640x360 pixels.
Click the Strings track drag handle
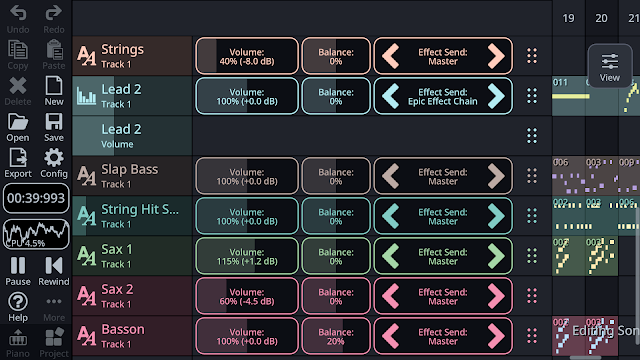tap(532, 56)
